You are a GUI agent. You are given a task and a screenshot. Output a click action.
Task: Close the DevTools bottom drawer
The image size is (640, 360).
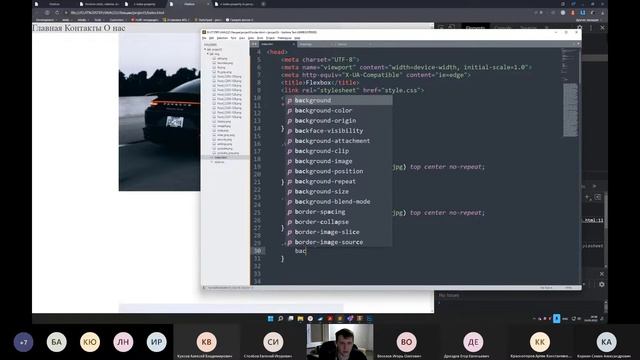pyautogui.click(x=602, y=274)
